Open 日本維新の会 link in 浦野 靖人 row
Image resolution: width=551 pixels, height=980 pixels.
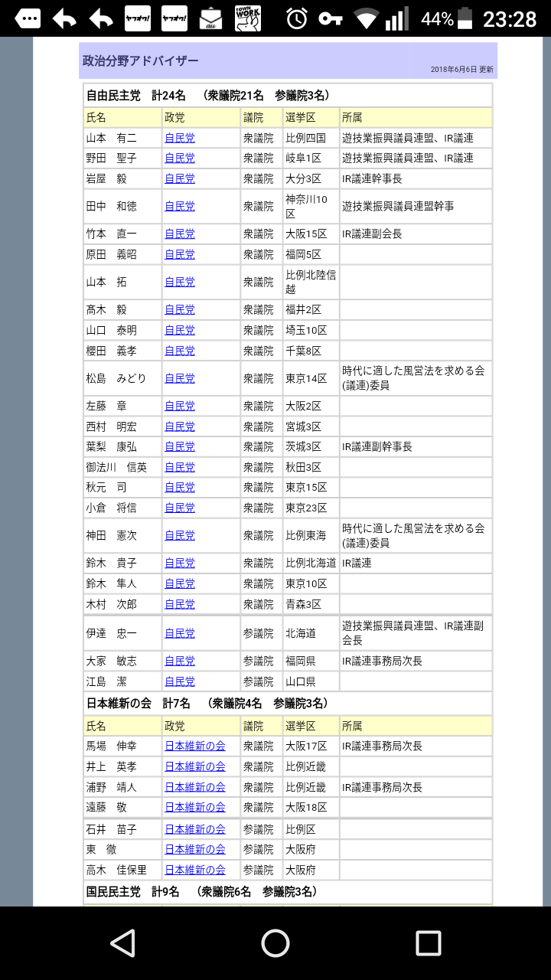pos(195,787)
